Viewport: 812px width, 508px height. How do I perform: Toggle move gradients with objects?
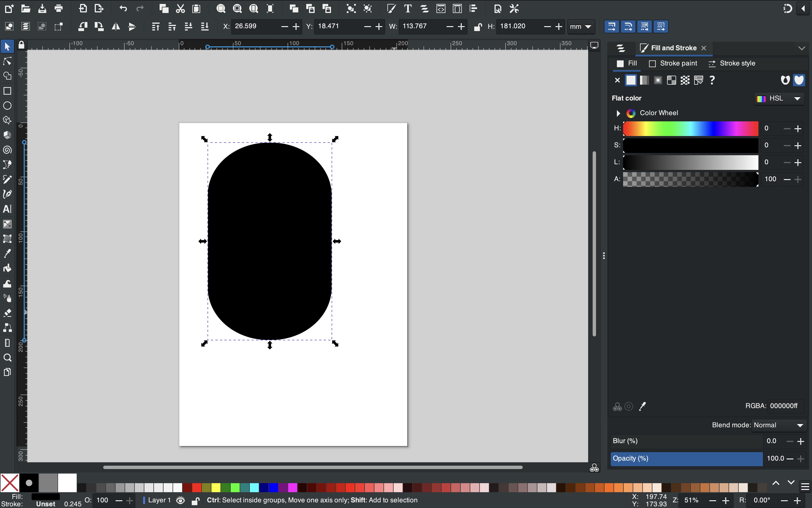click(645, 27)
